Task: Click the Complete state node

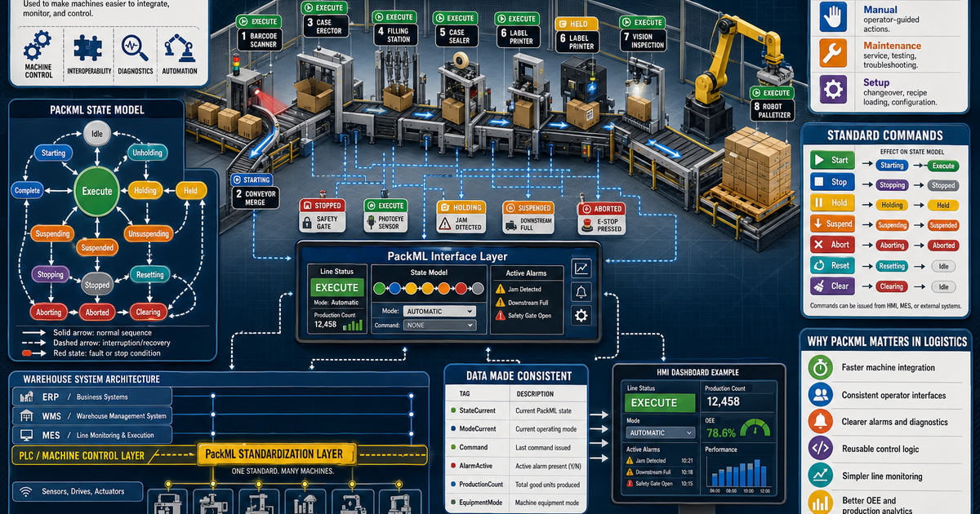Action: pos(27,190)
